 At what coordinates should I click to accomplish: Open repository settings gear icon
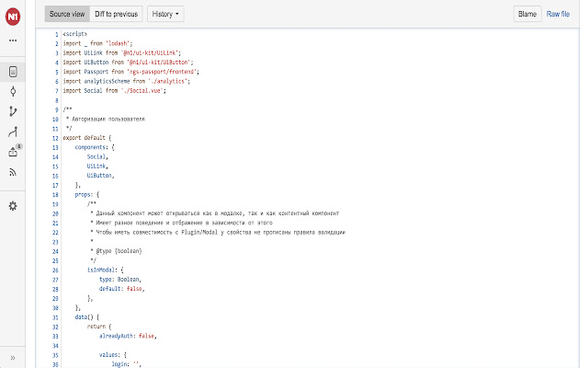coord(13,206)
